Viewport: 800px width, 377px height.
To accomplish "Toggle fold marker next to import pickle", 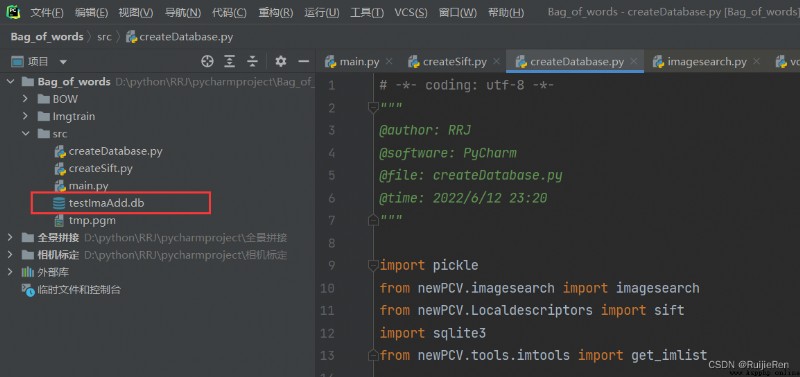I will coord(372,265).
